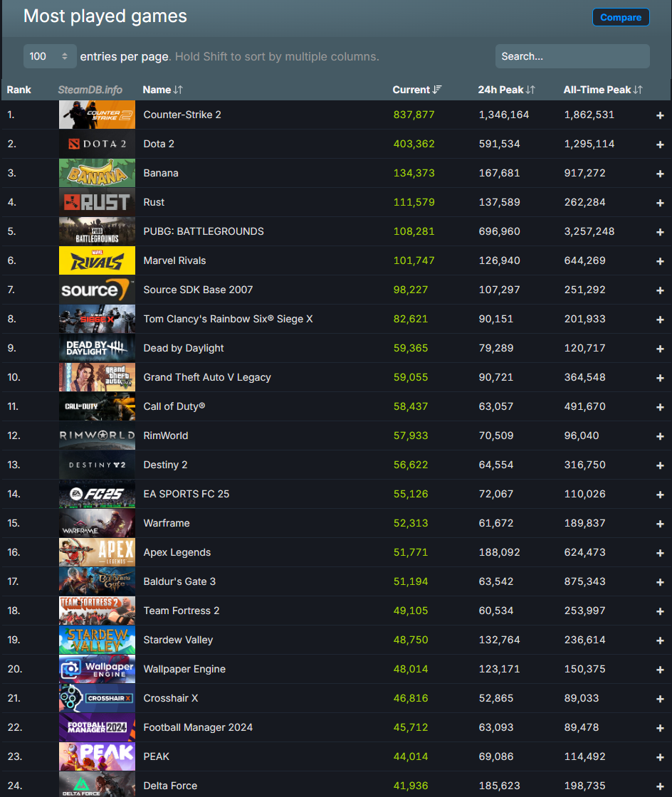The height and width of the screenshot is (797, 672).
Task: Add Crosshair X plus icon
Action: pos(660,699)
